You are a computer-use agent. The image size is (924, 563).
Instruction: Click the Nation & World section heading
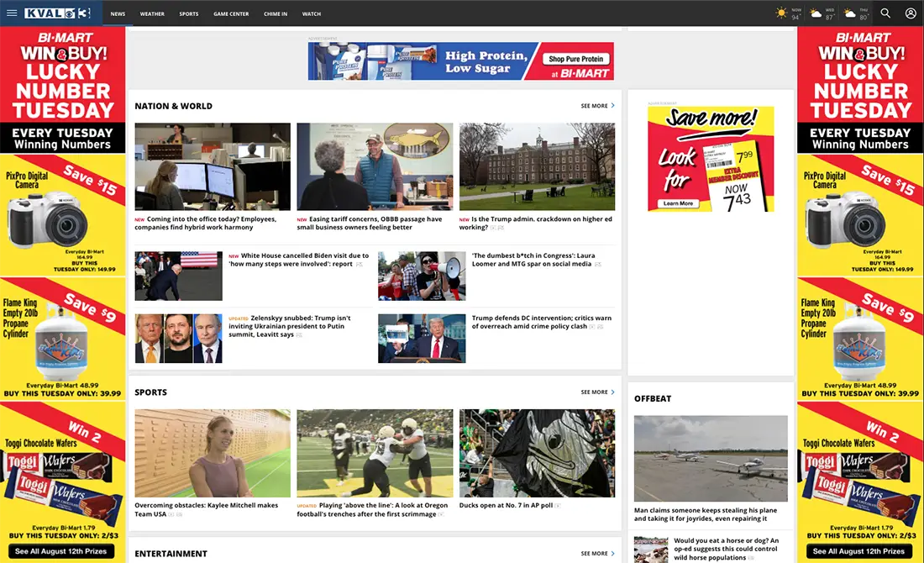[173, 106]
